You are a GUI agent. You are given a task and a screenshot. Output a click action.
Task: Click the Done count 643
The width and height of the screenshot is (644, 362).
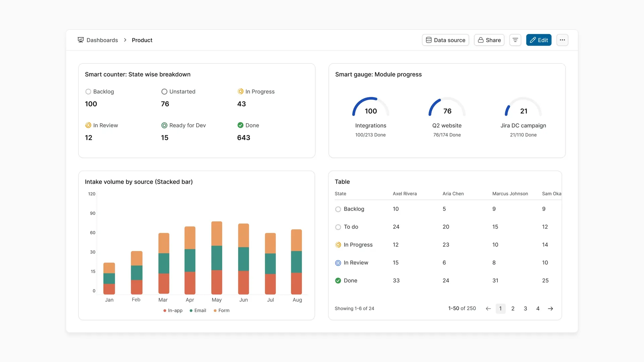click(244, 138)
